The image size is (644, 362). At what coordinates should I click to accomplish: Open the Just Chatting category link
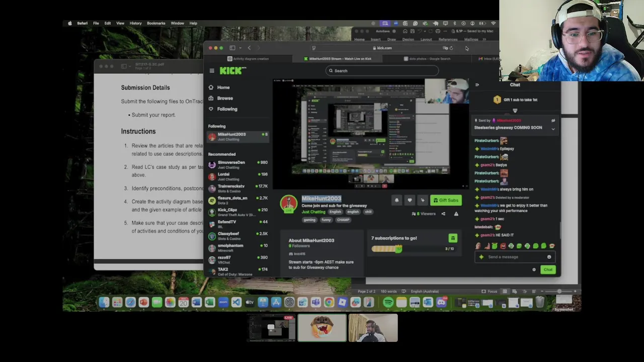pos(313,212)
